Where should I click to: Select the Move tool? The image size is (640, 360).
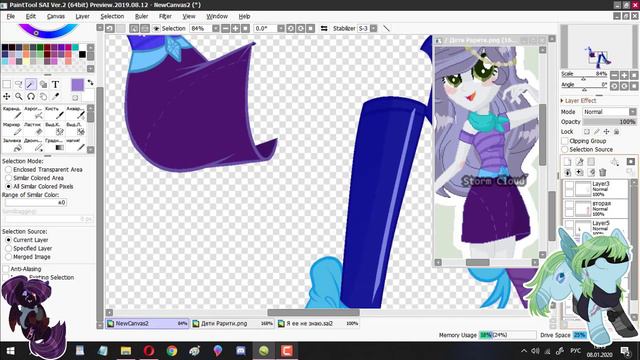pos(7,97)
